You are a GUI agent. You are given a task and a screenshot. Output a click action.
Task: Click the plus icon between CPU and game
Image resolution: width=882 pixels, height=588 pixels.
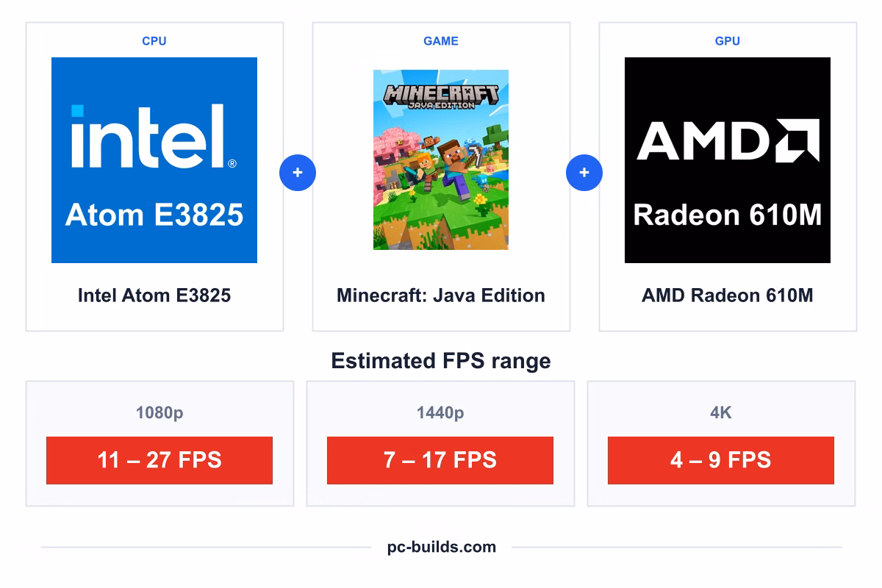point(298,173)
